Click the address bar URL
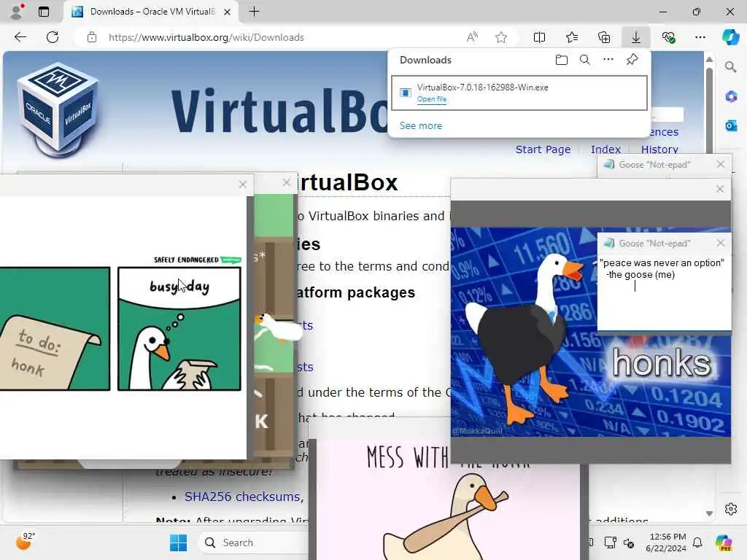 coord(206,37)
